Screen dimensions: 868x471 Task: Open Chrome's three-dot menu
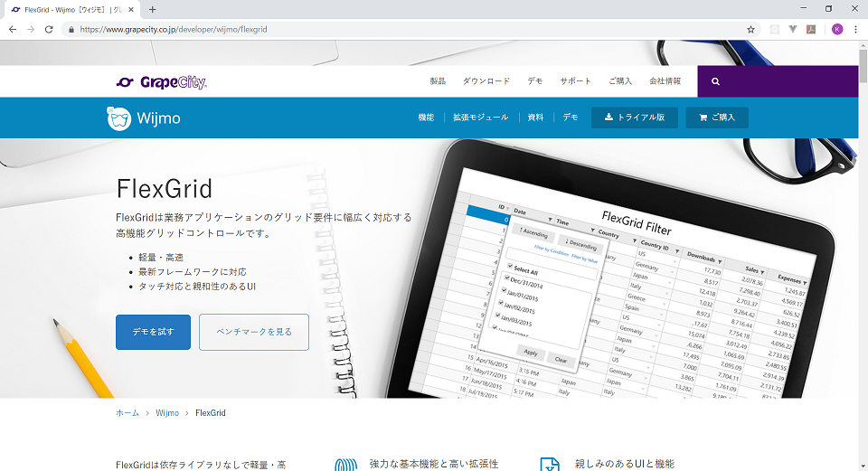coord(856,29)
